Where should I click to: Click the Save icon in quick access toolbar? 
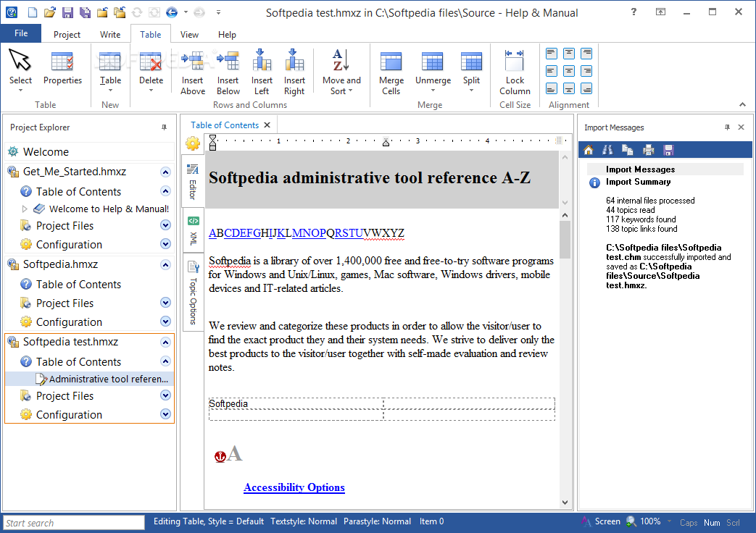pyautogui.click(x=67, y=12)
